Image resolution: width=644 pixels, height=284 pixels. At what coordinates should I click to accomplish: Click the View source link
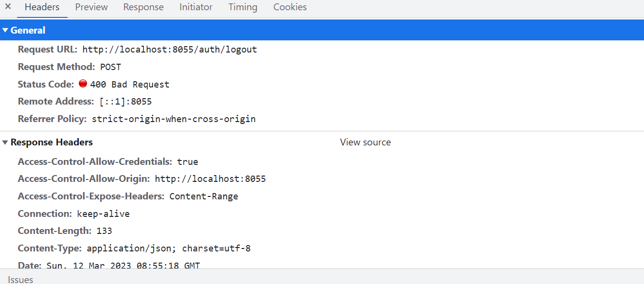point(365,142)
